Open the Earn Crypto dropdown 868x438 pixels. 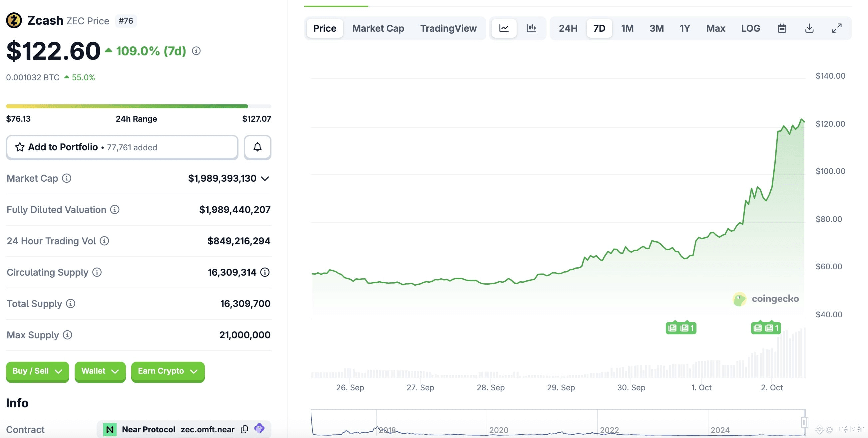[x=168, y=371]
